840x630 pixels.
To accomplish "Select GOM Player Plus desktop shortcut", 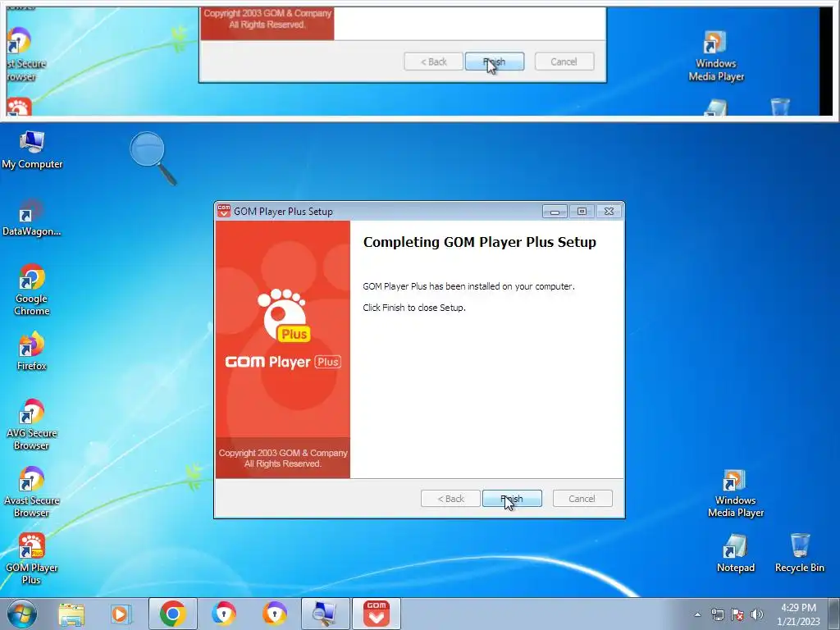I will click(31, 559).
